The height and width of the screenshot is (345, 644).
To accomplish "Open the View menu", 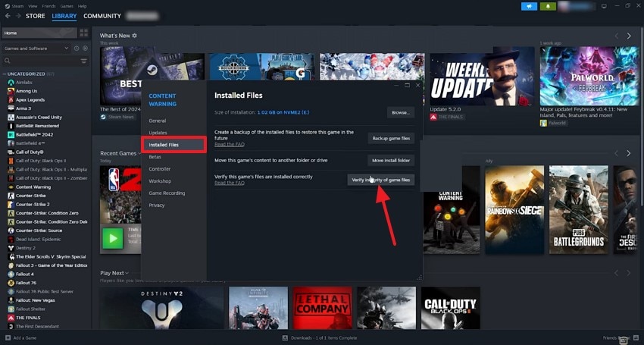I will [33, 6].
